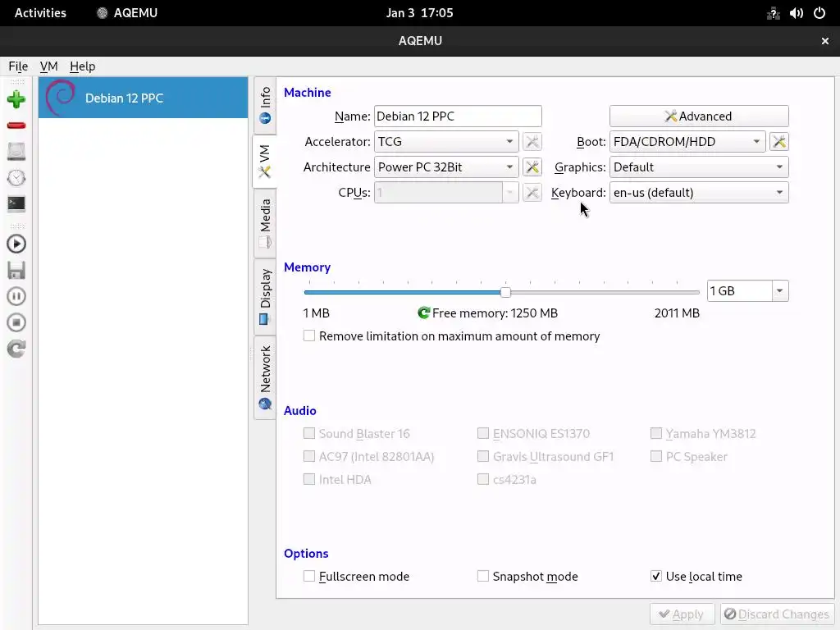Click the CPUs settings wrench icon
The image size is (840, 630).
pyautogui.click(x=532, y=192)
